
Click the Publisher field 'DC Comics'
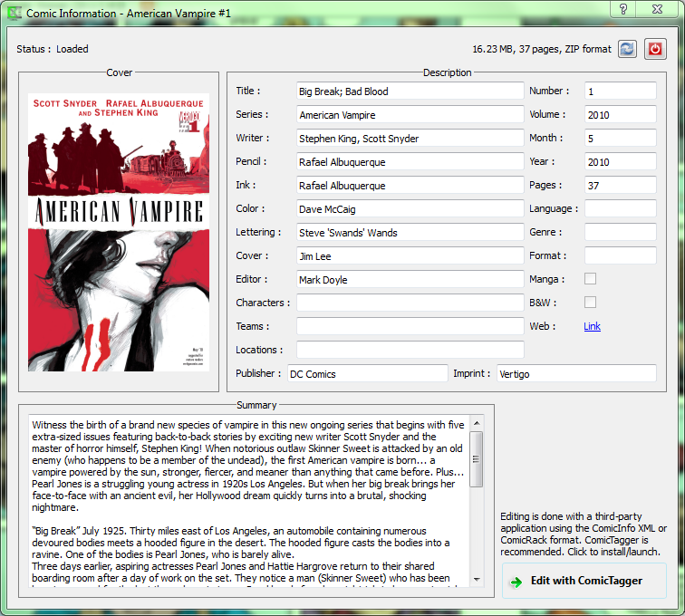coord(367,373)
